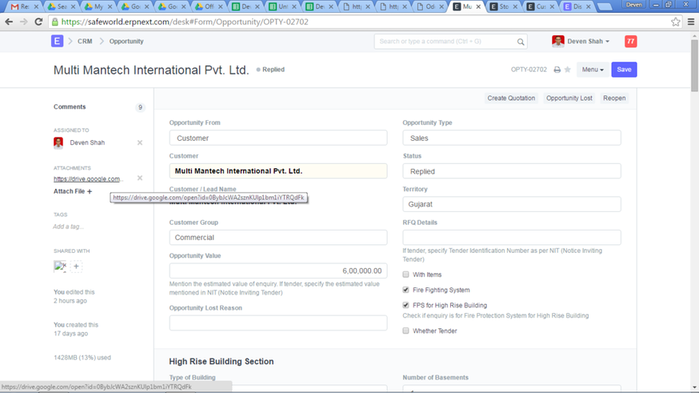Click the Customer link field
Image resolution: width=699 pixels, height=393 pixels.
click(278, 171)
